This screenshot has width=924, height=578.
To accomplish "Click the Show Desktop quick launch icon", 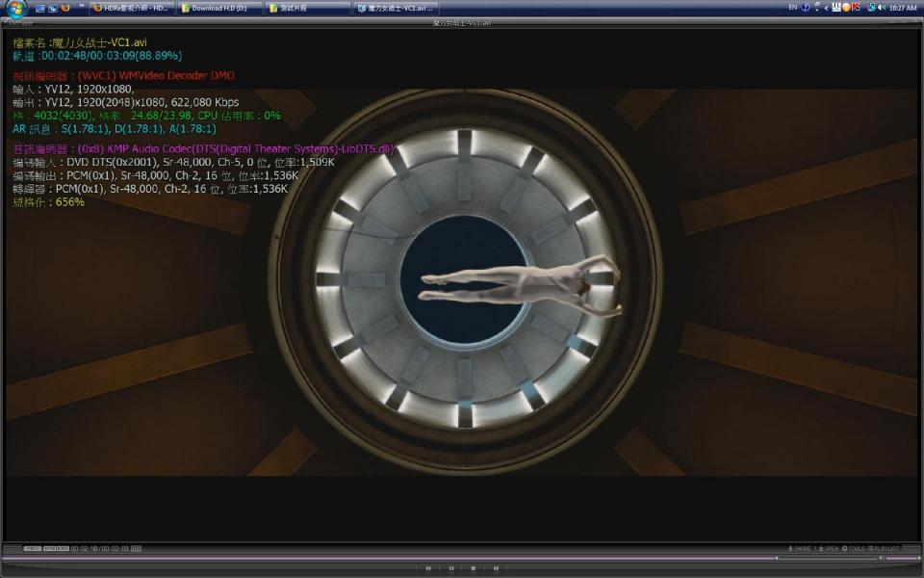I will pos(40,7).
